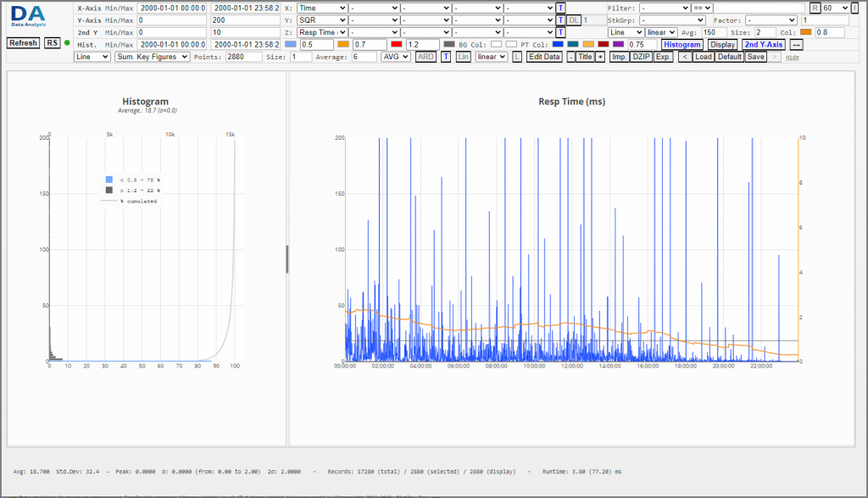Click the '% cumulated' legend entry
The width and height of the screenshot is (868, 498).
coord(131,201)
